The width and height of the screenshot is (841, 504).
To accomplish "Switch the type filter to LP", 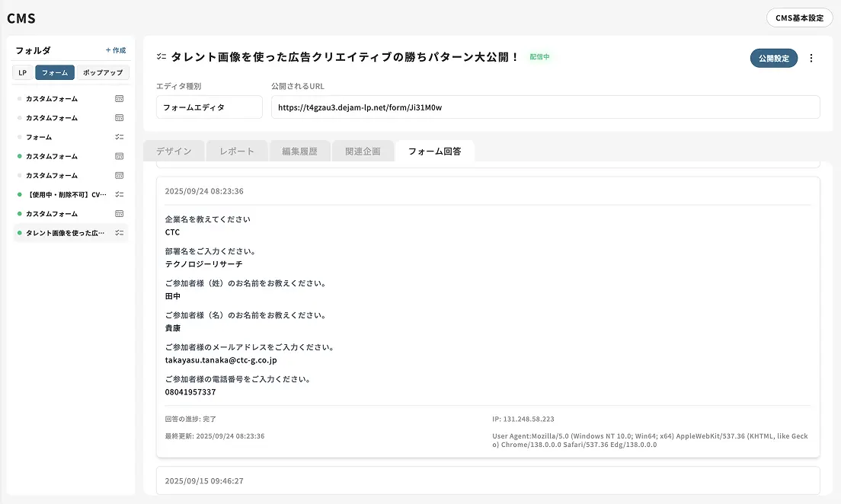I will click(22, 72).
